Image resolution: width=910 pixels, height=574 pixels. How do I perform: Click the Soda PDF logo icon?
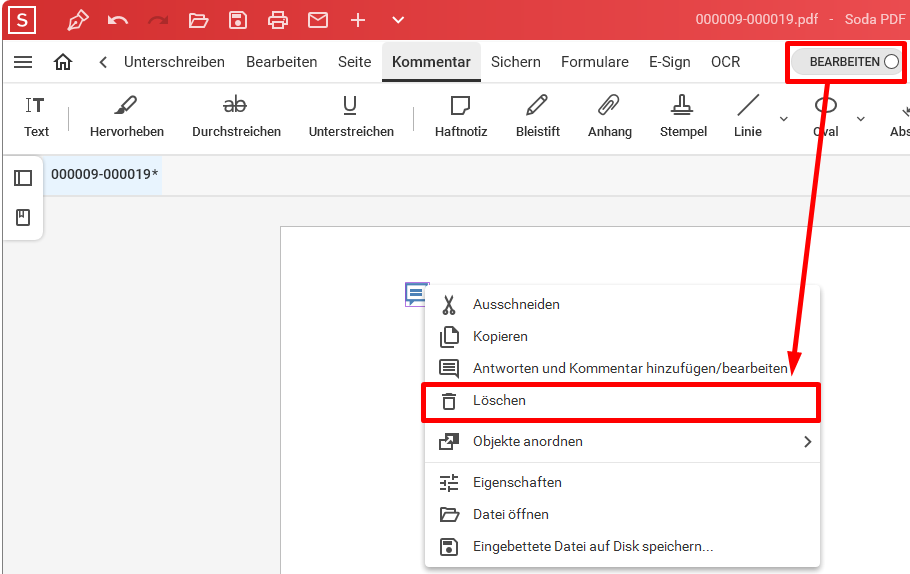click(22, 20)
